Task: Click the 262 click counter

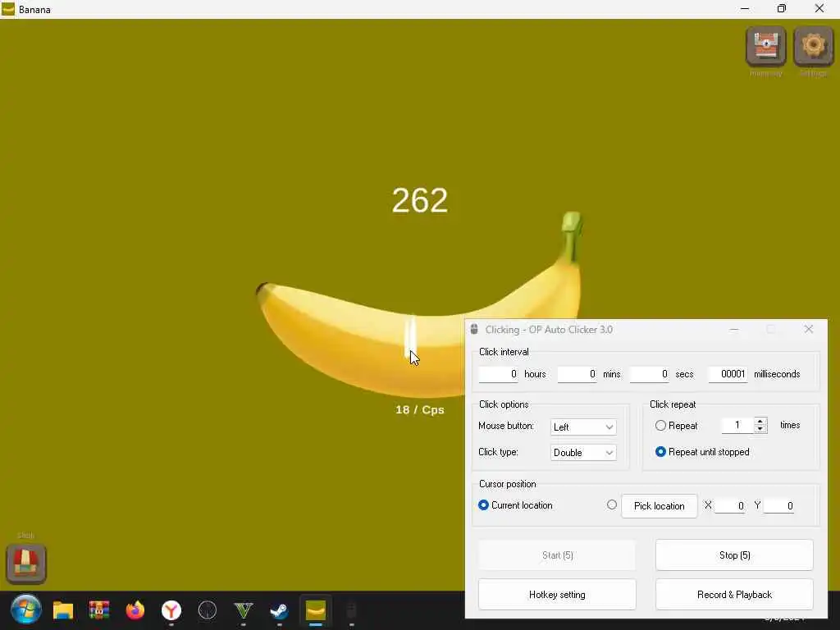Action: [420, 200]
